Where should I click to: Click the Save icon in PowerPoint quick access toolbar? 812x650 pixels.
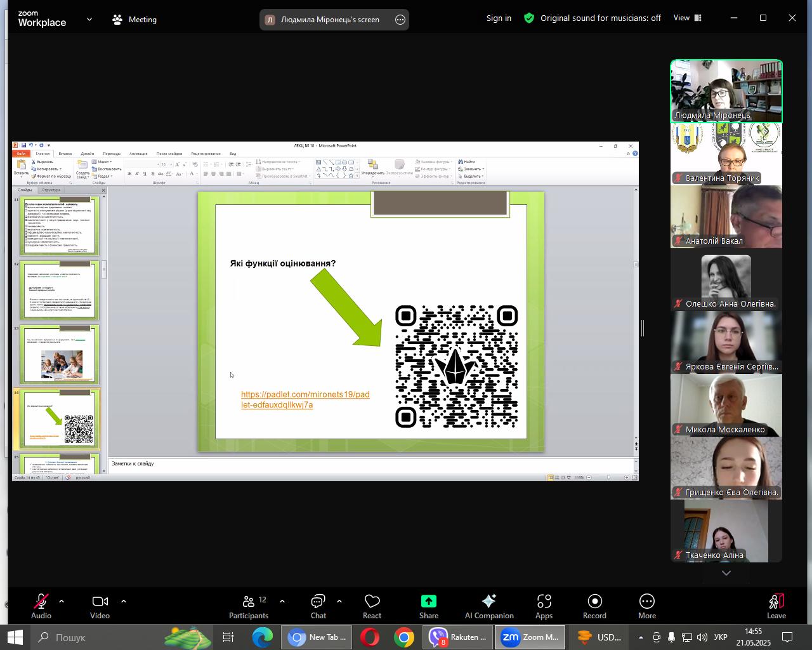coord(24,145)
